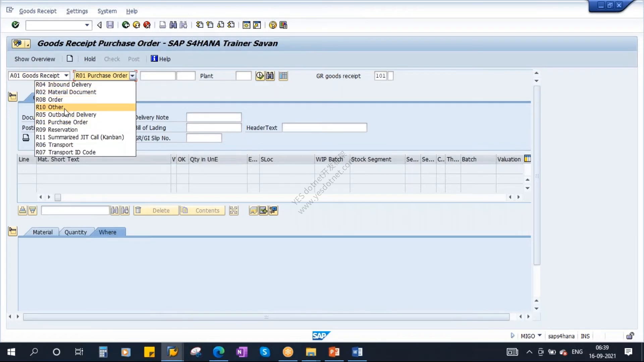Image resolution: width=644 pixels, height=362 pixels.
Task: Open the command field dropdown arrow
Action: click(x=87, y=25)
